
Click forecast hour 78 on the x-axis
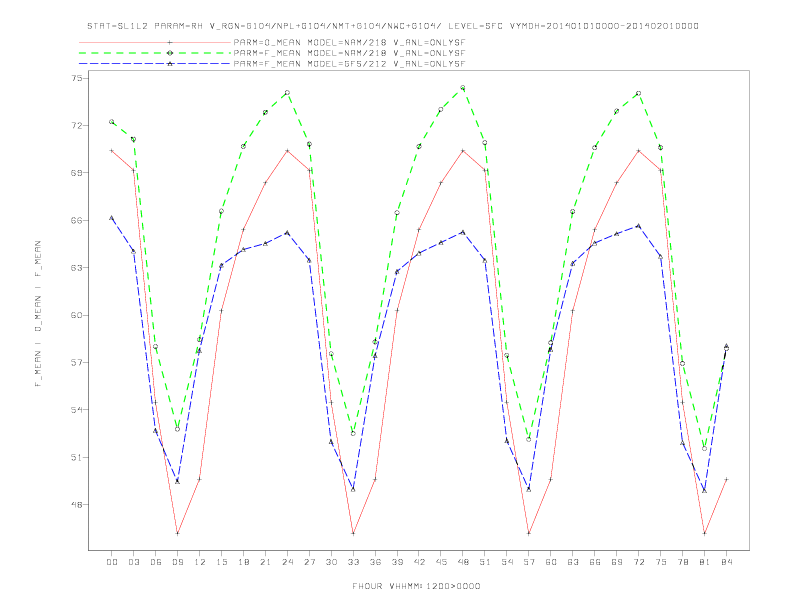(x=682, y=562)
